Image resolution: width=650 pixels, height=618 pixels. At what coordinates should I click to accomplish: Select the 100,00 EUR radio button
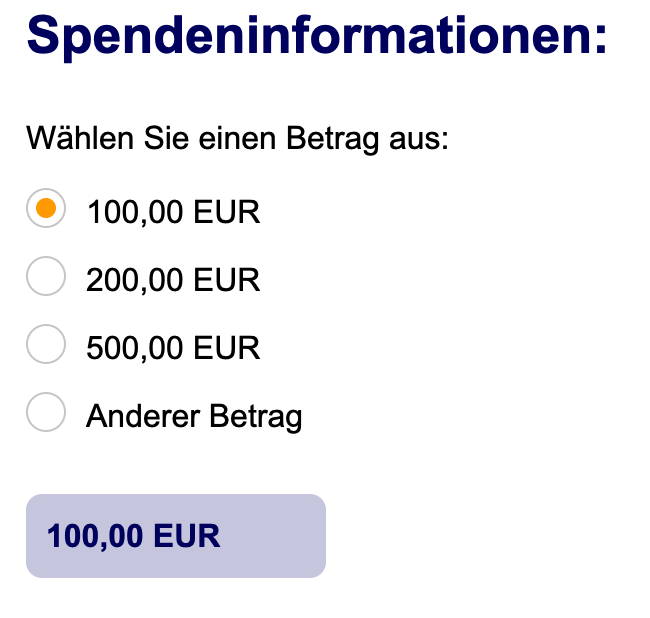tap(45, 209)
